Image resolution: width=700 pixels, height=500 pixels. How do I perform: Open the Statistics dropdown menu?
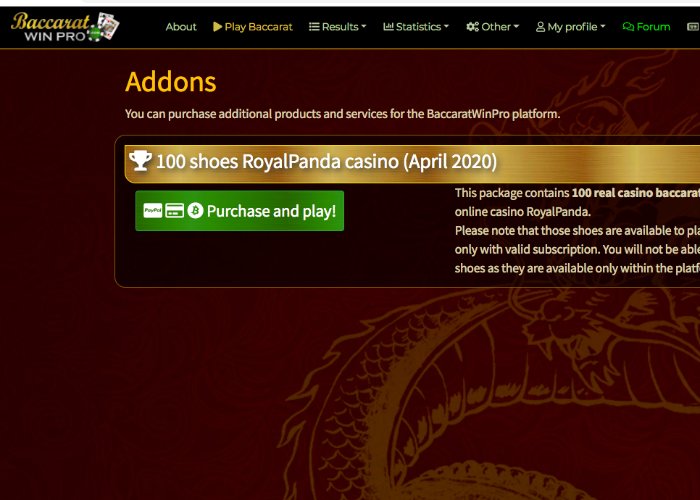point(416,27)
